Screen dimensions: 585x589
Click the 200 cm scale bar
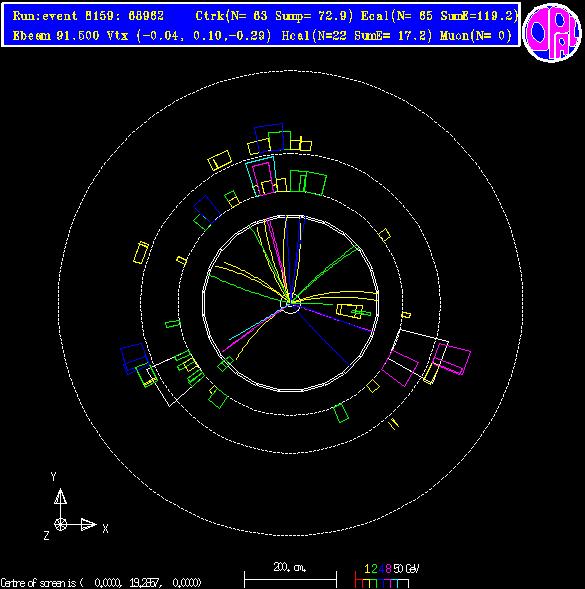pos(290,579)
